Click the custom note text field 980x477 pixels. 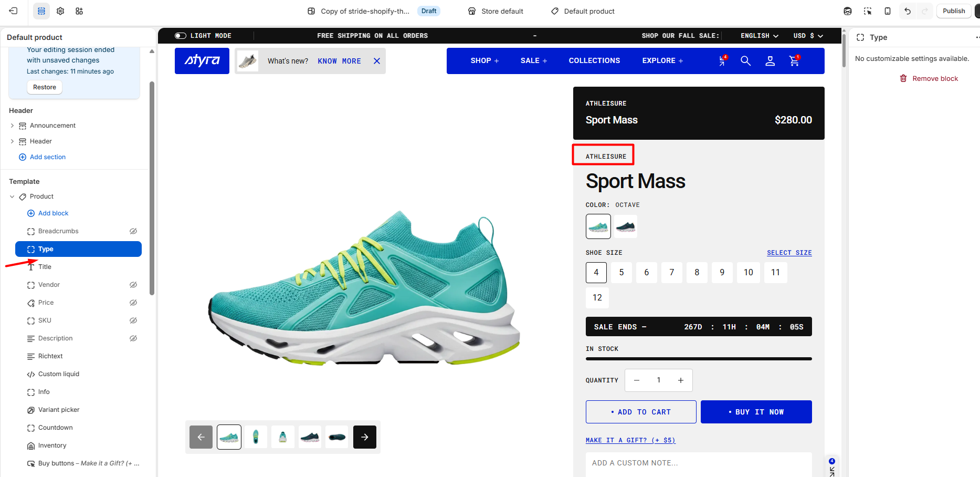click(x=699, y=464)
